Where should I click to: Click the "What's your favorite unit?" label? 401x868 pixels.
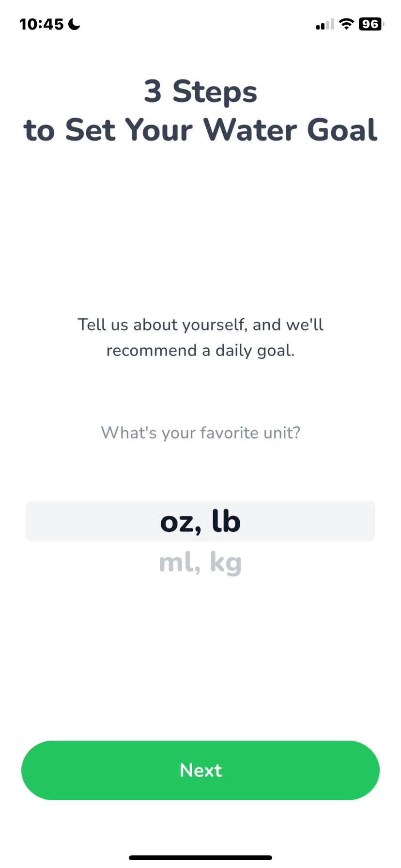point(200,433)
